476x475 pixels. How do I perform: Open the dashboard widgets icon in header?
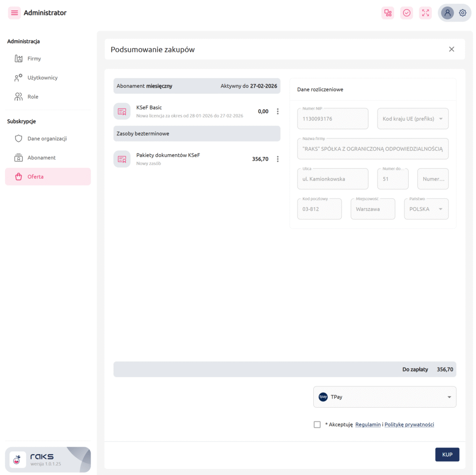point(388,13)
